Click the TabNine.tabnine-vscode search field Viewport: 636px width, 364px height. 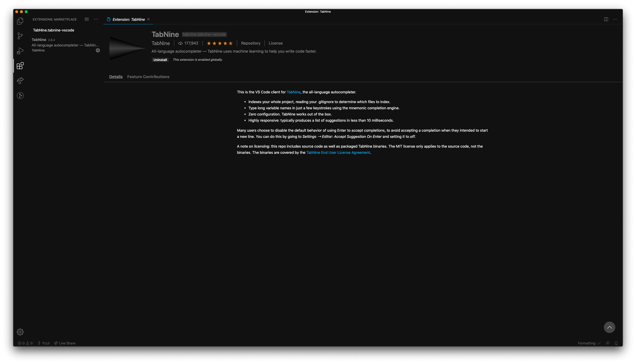pyautogui.click(x=66, y=30)
